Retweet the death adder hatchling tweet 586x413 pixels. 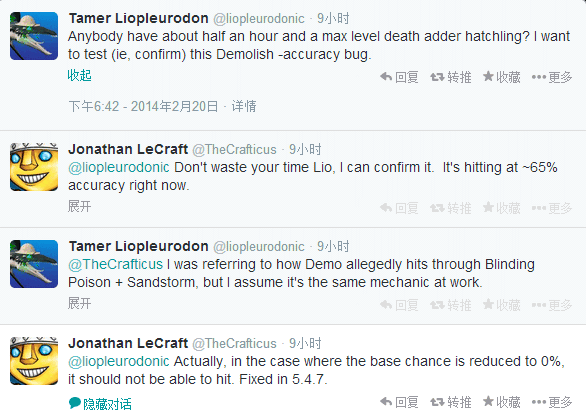[x=450, y=77]
